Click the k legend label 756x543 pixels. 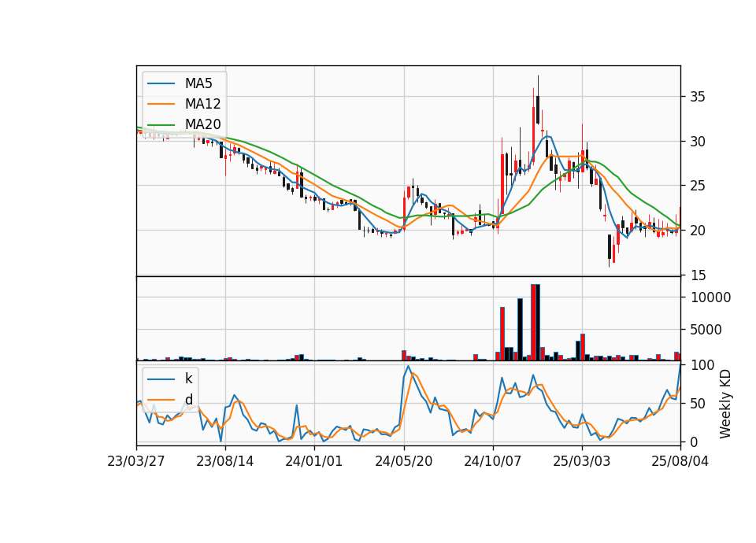click(x=188, y=379)
